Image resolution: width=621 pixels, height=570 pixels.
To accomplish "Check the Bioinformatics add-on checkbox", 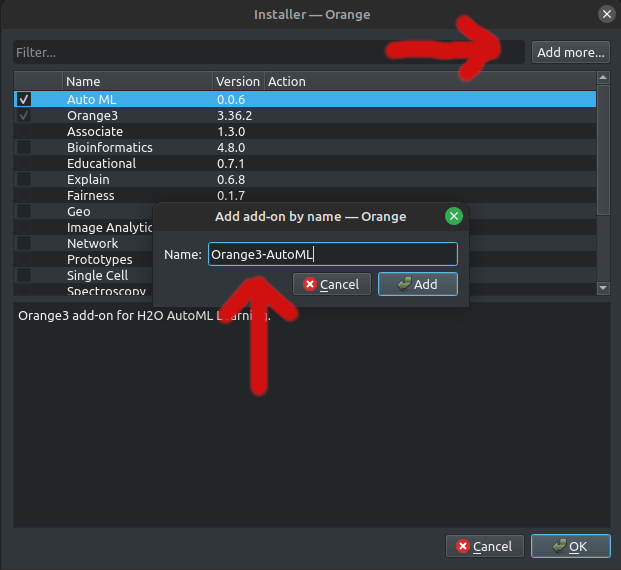I will (24, 147).
